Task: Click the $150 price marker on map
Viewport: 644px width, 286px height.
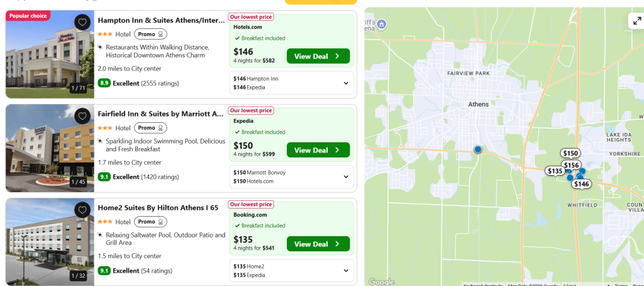Action: click(570, 153)
